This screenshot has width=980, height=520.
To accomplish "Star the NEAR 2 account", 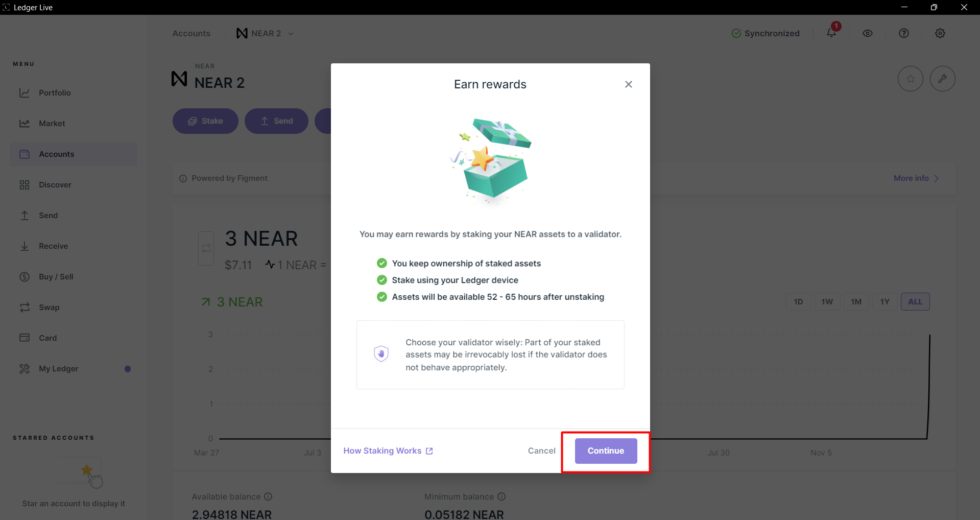I will point(911,79).
